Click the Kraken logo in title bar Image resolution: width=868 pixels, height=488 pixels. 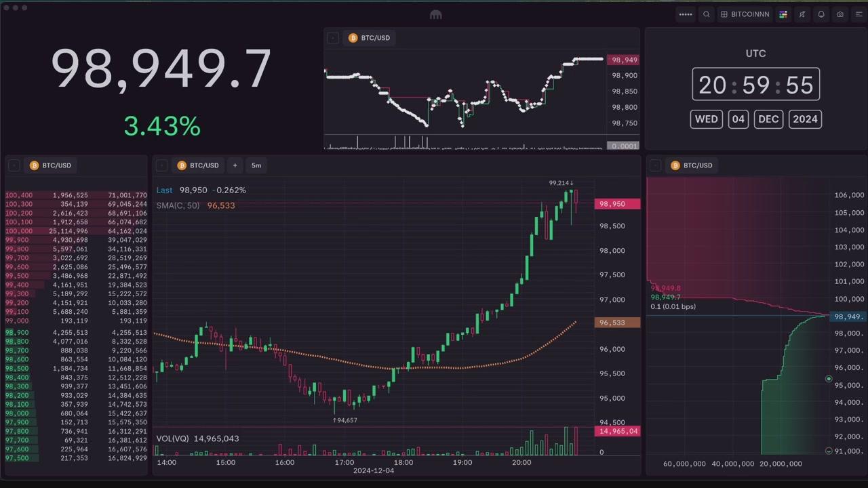[436, 14]
